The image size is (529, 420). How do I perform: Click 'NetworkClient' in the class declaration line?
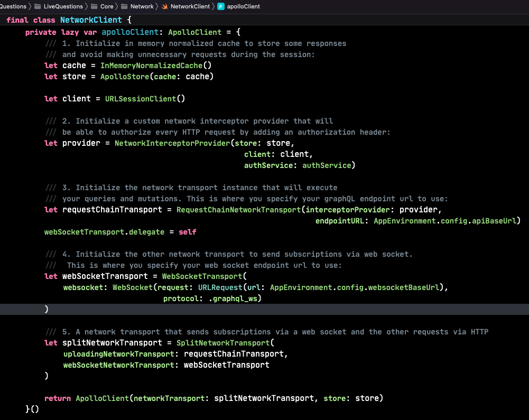[91, 20]
